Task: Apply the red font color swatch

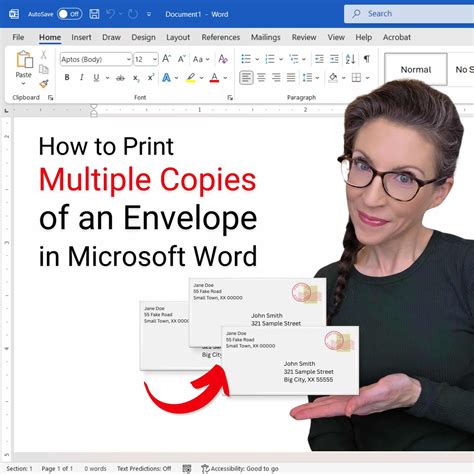Action: (214, 78)
